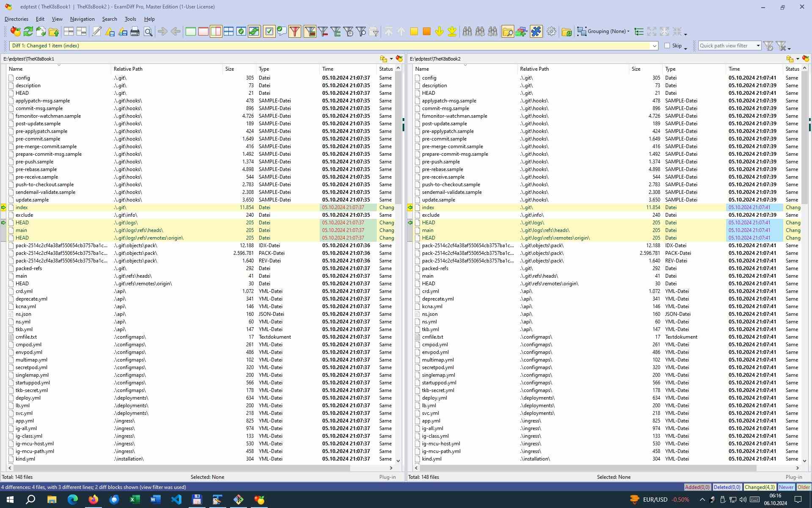Click the yellow down arrow Next Difference
812x508 pixels.
(x=439, y=31)
